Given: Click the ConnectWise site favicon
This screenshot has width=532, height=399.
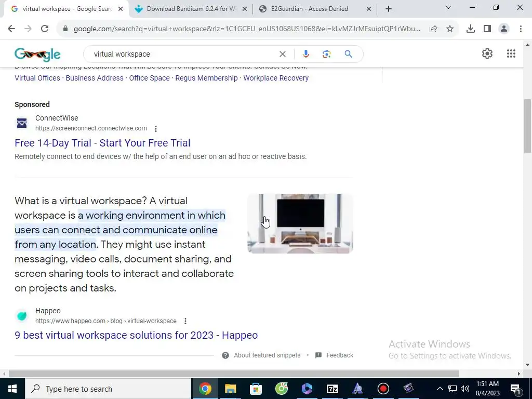Looking at the screenshot, I should coord(22,123).
